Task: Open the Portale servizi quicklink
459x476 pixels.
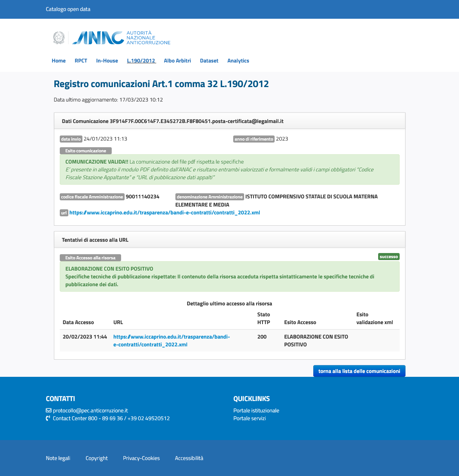Action: tap(249, 418)
